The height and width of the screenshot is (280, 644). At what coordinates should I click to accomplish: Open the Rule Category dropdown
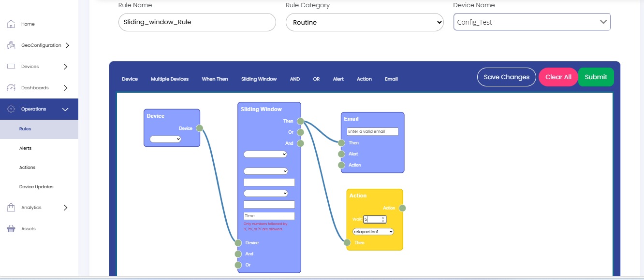click(x=365, y=22)
